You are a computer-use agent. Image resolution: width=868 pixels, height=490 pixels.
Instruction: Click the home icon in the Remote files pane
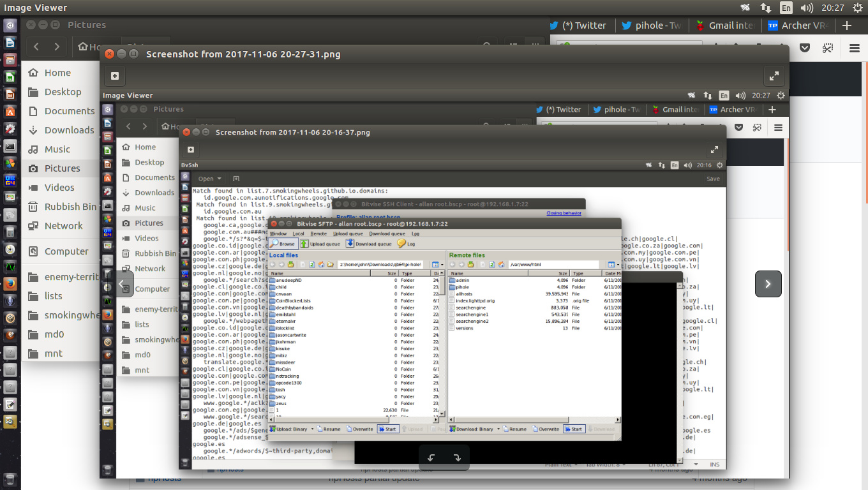(x=500, y=264)
